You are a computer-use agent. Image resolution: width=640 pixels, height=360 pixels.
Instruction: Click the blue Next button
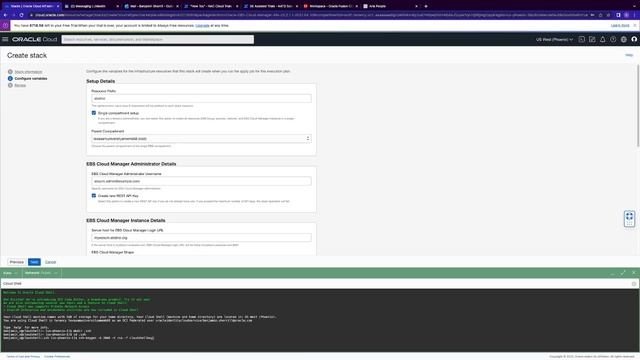(x=34, y=262)
